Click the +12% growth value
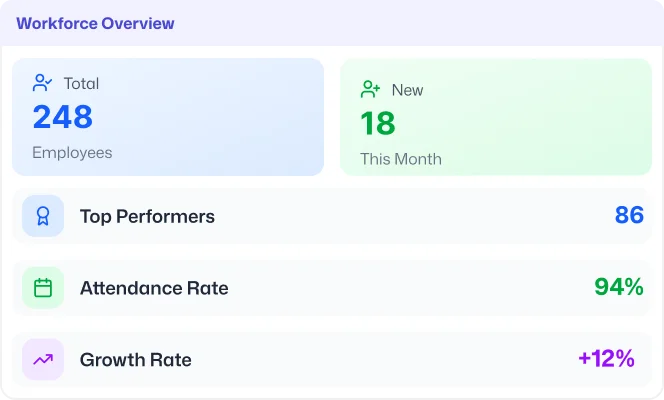The image size is (664, 400). click(606, 359)
